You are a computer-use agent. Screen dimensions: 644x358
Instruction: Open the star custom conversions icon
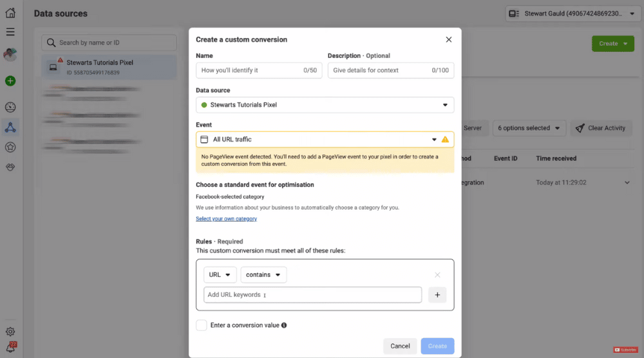[x=10, y=147]
